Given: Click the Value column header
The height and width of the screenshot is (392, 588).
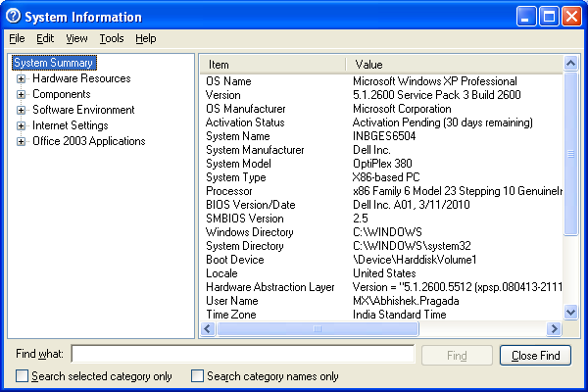Looking at the screenshot, I should (454, 65).
